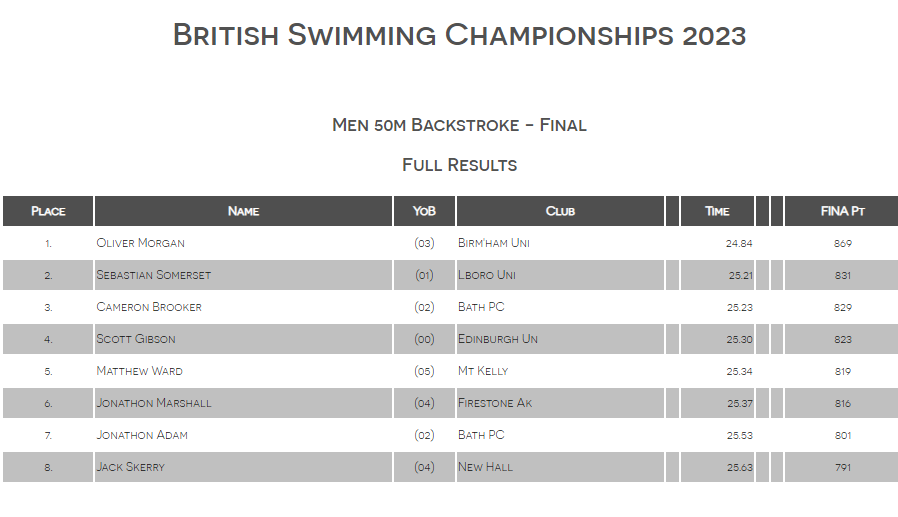Select Jonathon Adam entry
Viewport: 898px width, 517px height.
(x=141, y=435)
